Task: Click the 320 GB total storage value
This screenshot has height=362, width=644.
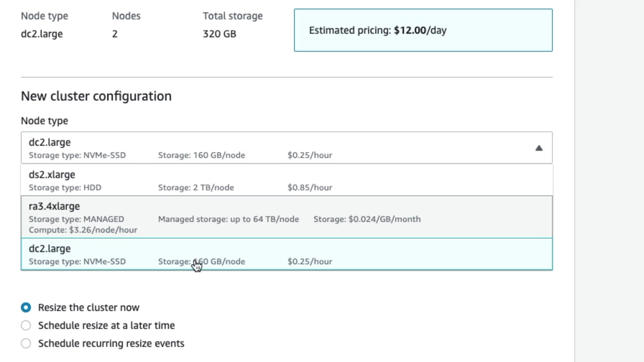Action: click(x=219, y=34)
